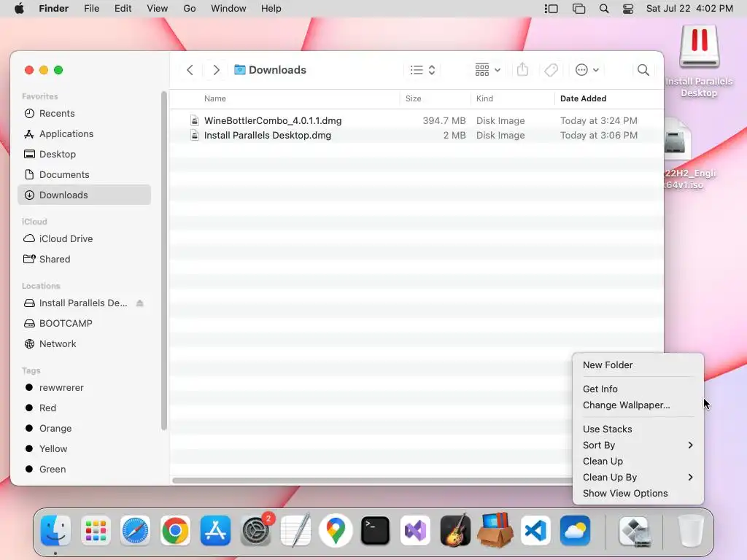Go forward with the Finder forward arrow

(x=216, y=70)
